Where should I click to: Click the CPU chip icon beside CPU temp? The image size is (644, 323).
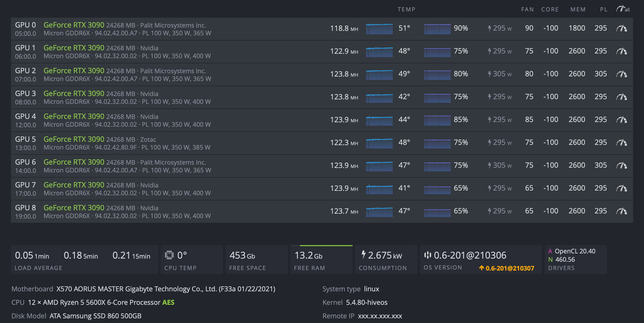(169, 255)
